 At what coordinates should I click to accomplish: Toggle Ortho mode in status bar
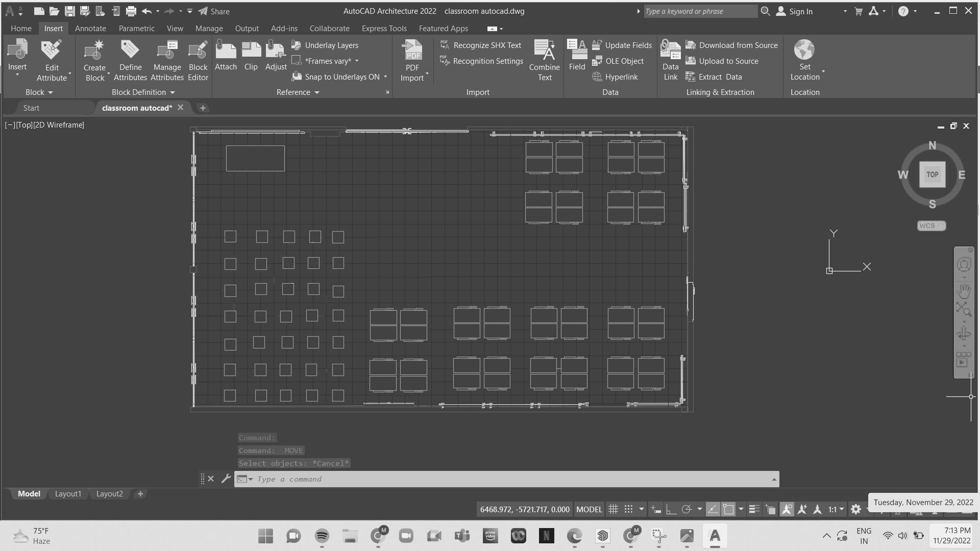[x=671, y=509]
